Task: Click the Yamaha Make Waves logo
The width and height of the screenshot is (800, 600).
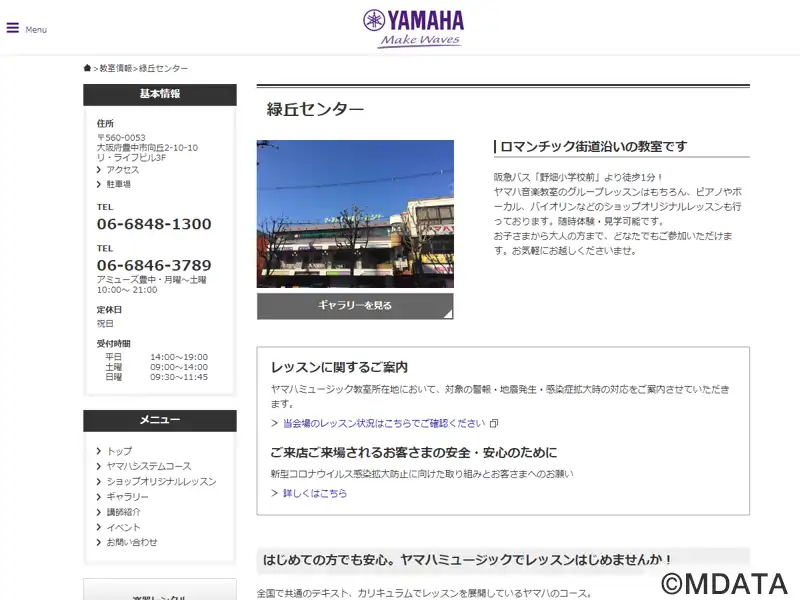Action: tap(413, 29)
